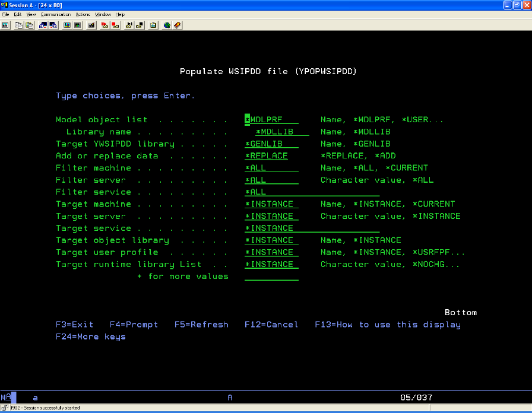Open the Actions menu
532x413 pixels.
tap(83, 14)
